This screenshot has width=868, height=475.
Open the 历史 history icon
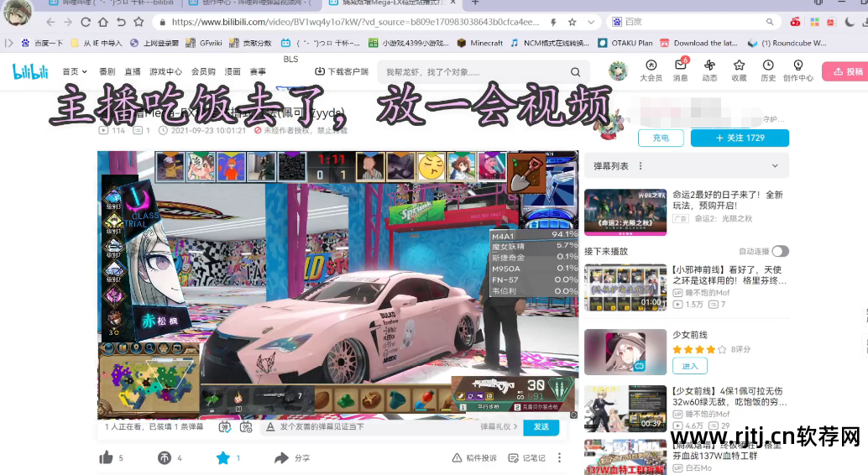768,71
